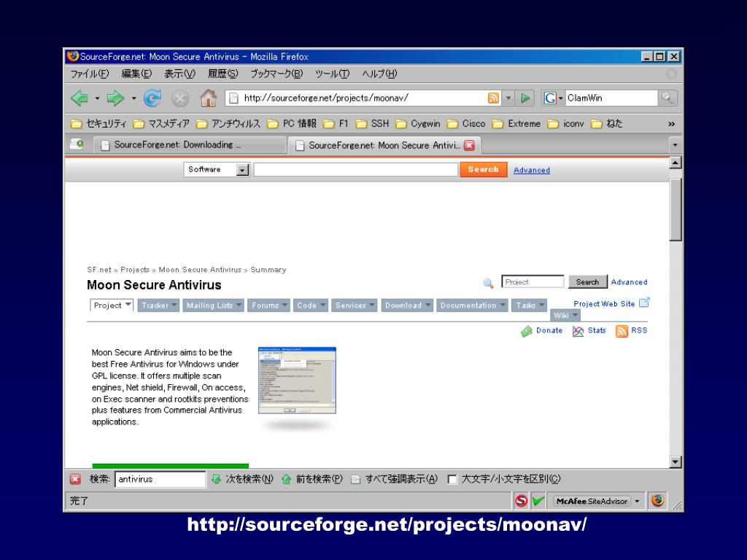
Task: Open the McAfee SiteAdvisor dropdown in status bar
Action: click(x=637, y=501)
